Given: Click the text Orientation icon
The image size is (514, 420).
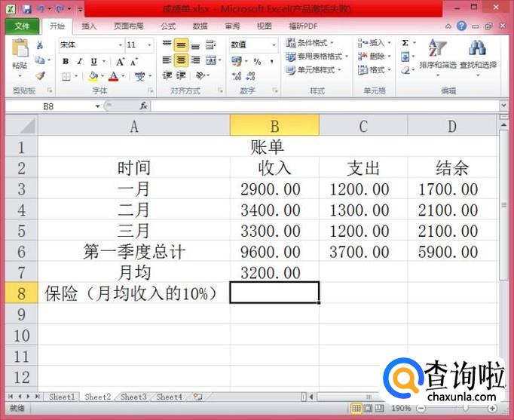Looking at the screenshot, I should [200, 75].
